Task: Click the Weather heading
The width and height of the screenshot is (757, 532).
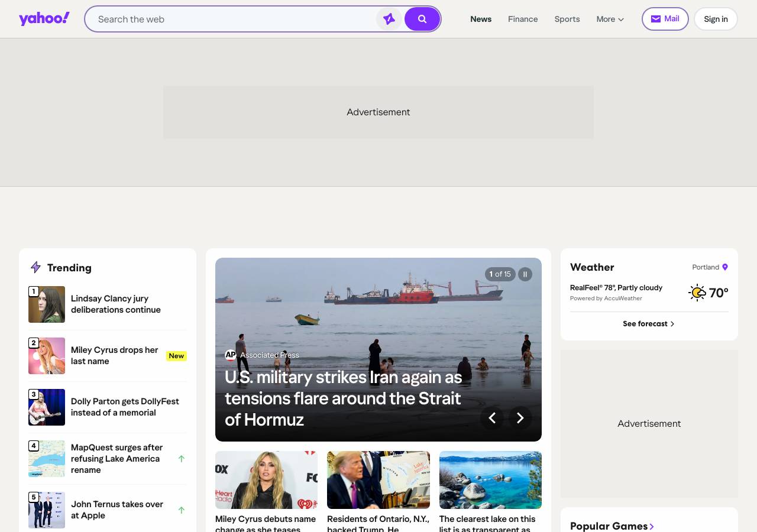Action: 592,267
